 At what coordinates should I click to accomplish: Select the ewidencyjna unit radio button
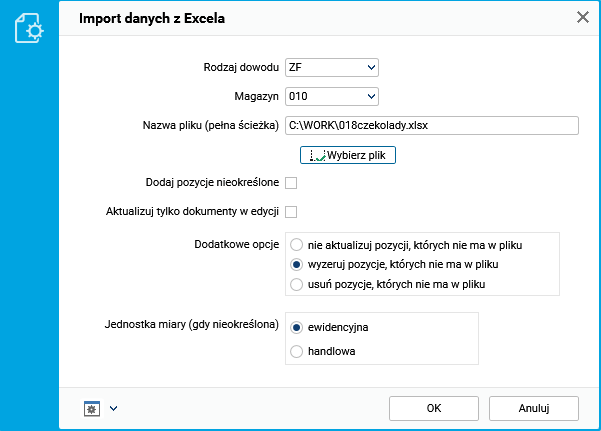(x=296, y=327)
